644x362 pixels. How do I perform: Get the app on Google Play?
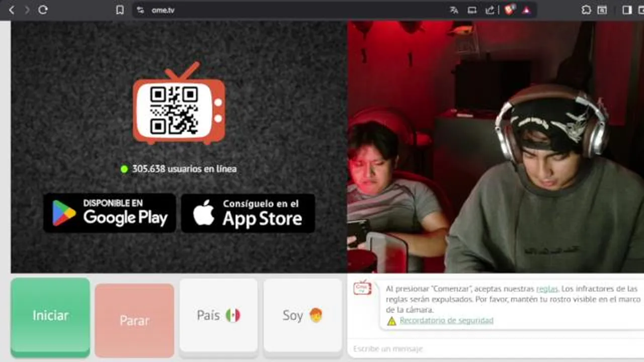click(110, 213)
